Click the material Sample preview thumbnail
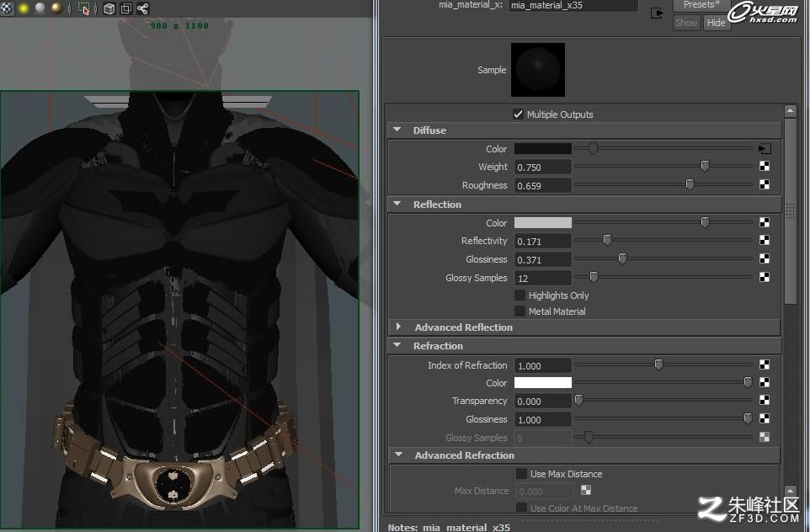The height and width of the screenshot is (532, 810). (538, 70)
